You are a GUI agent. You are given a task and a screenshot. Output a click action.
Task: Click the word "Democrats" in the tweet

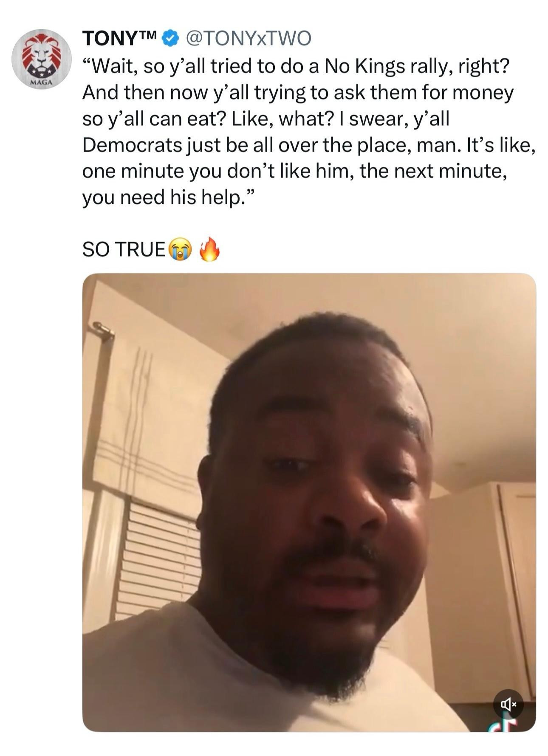click(x=132, y=146)
